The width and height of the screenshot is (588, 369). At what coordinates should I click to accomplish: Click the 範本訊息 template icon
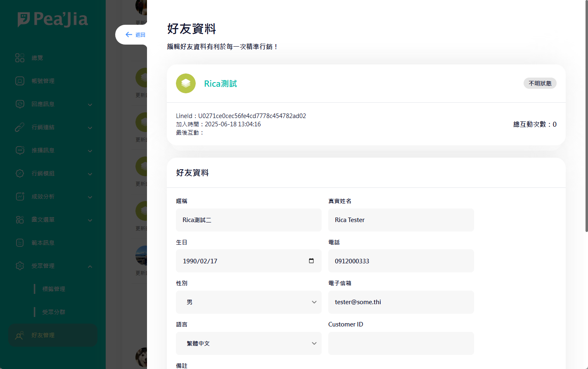click(20, 243)
